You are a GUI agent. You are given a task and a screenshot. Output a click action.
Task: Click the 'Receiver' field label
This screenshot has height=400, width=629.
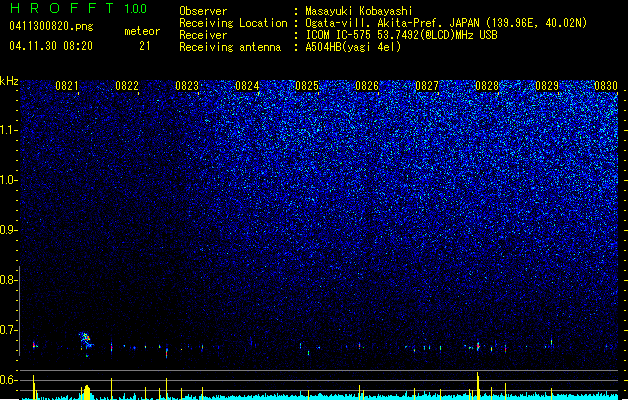pos(203,35)
